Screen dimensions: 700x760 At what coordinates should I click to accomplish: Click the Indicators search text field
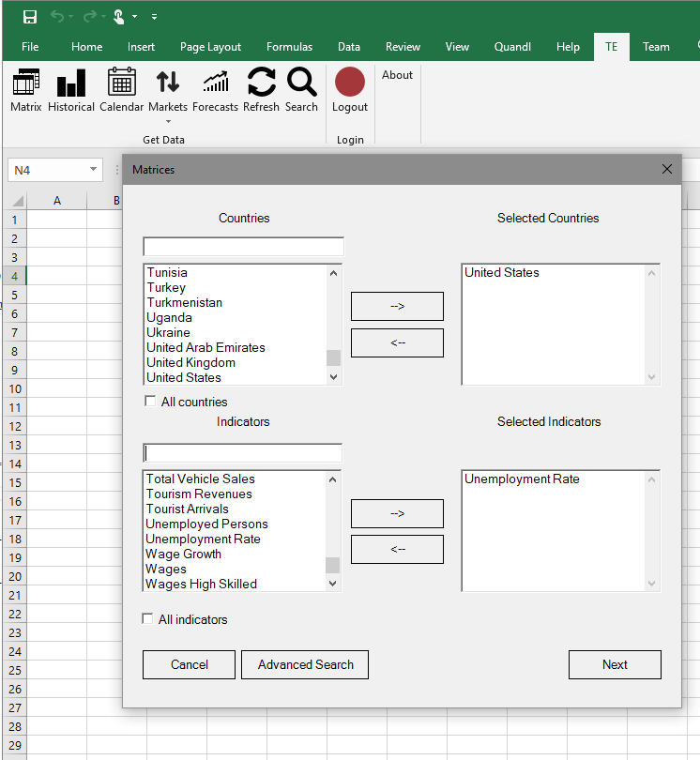(x=242, y=452)
